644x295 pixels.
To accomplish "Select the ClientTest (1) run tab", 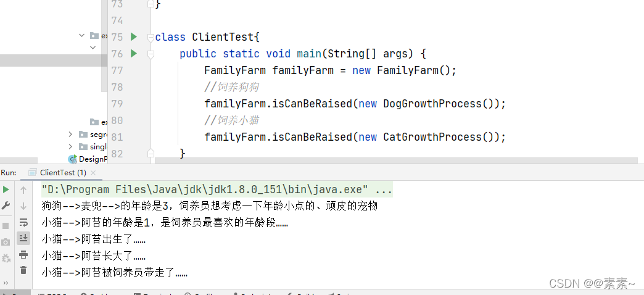I will point(63,173).
